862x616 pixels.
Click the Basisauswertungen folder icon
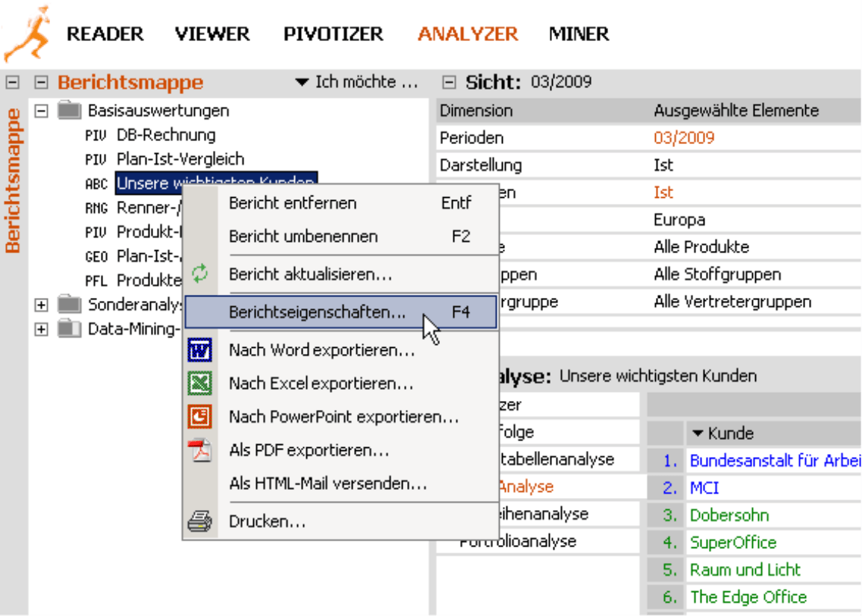click(69, 110)
